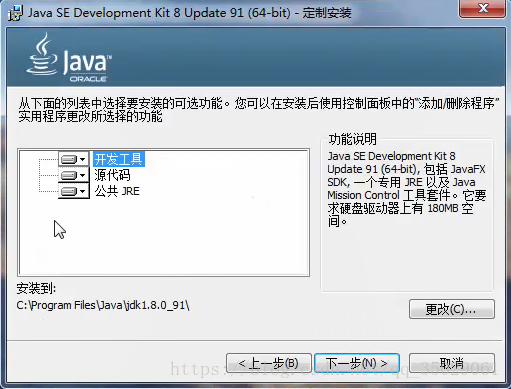Click the instruction text 从下面的列表中选择
The height and width of the screenshot is (389, 511).
[x=258, y=110]
